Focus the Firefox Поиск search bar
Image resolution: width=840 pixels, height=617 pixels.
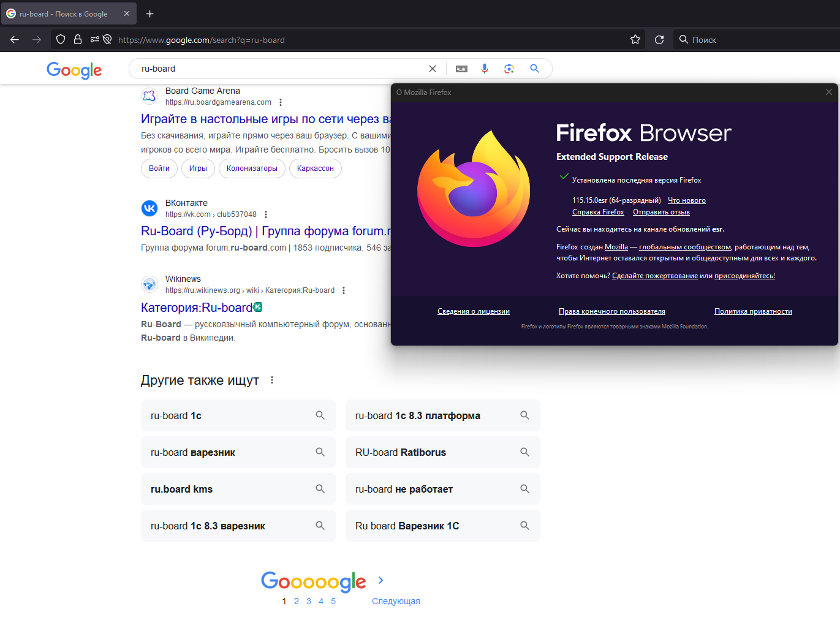point(756,40)
